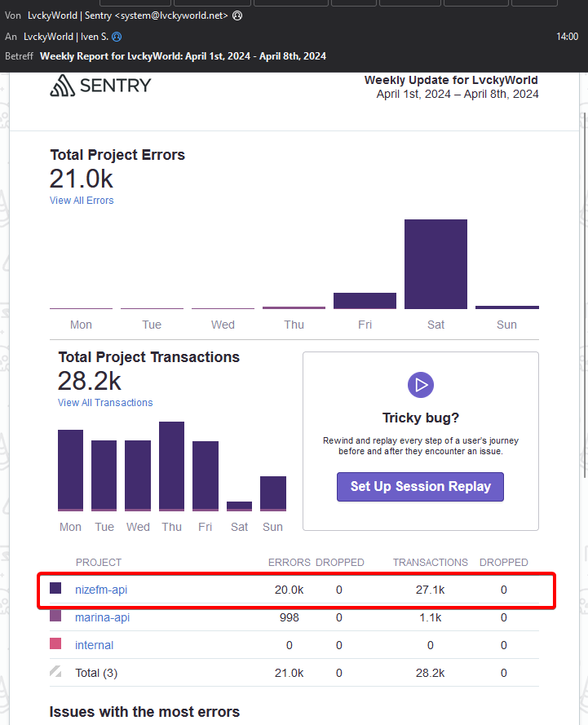Click the nizefm-api dark purple color square
The image size is (588, 725).
(x=55, y=588)
